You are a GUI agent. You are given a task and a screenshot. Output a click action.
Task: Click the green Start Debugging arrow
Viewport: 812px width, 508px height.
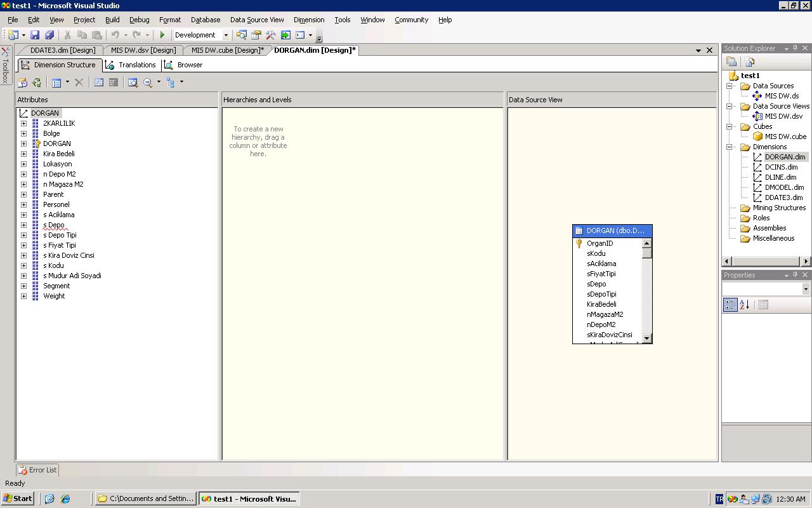(x=162, y=35)
